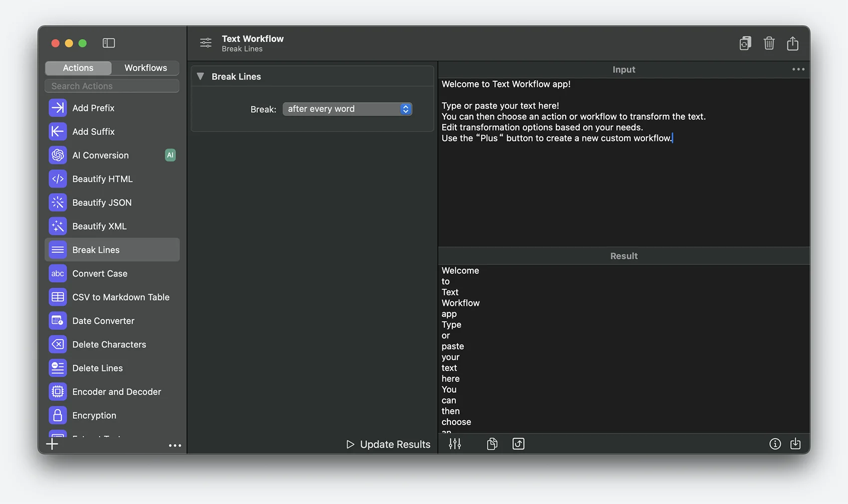
Task: Click the Text Workflow title text
Action: coord(252,38)
